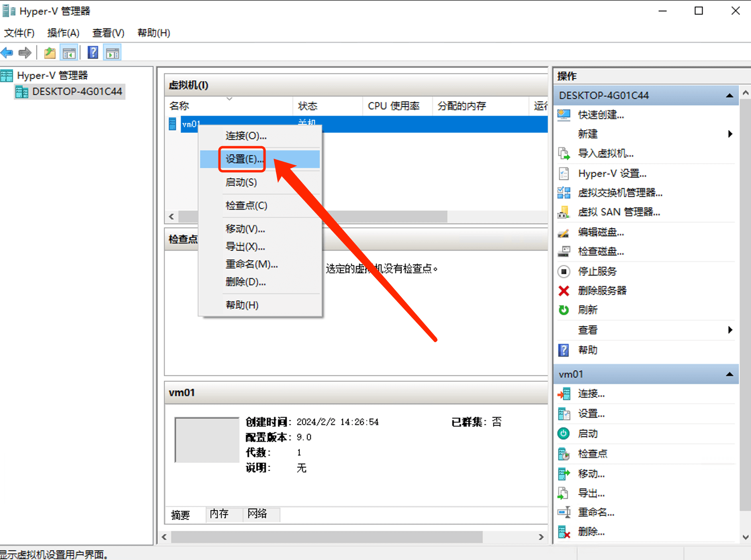Screen dimensions: 751x560
Task: Click the vm01 Checkpoint (检查点) icon in Actions
Action: (564, 454)
